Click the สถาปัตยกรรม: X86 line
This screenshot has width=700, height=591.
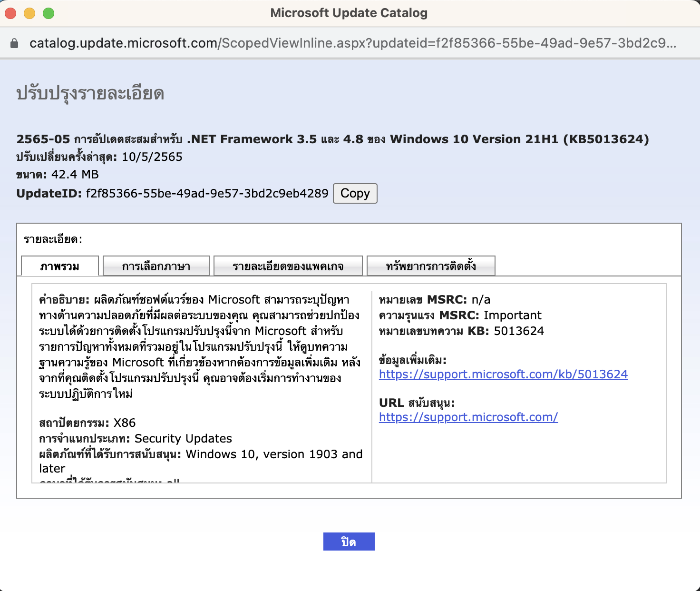[87, 423]
